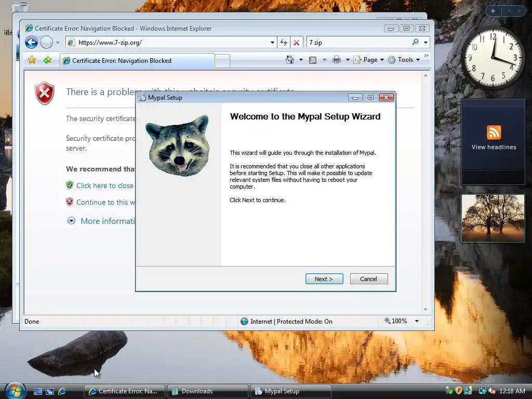
Task: Click the muted volume tray icon
Action: tap(491, 391)
